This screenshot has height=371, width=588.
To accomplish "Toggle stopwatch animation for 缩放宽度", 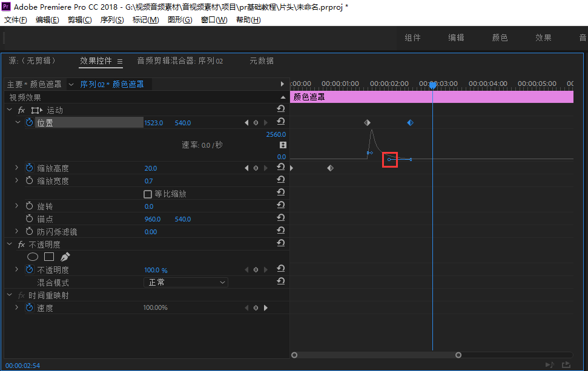I will coord(29,180).
